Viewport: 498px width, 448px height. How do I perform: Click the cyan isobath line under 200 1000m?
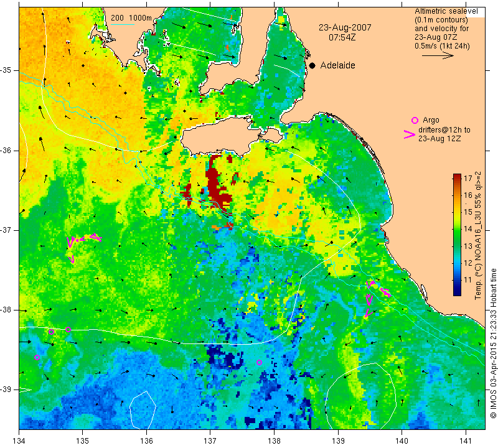(123, 24)
